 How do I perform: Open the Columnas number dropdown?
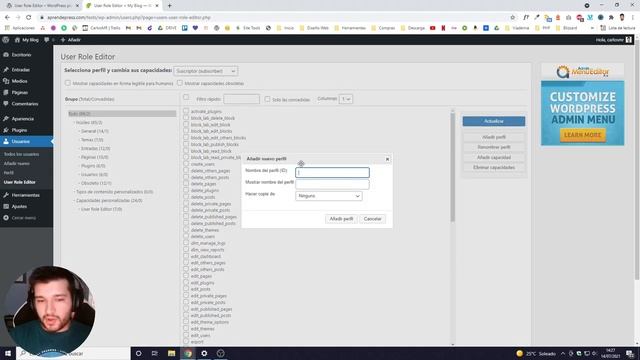point(346,99)
